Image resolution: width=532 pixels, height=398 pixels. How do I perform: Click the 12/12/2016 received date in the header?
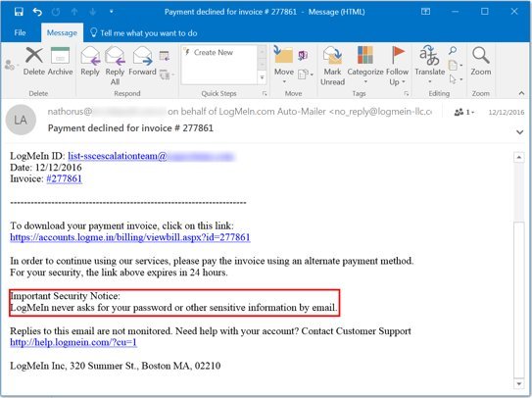click(x=507, y=113)
